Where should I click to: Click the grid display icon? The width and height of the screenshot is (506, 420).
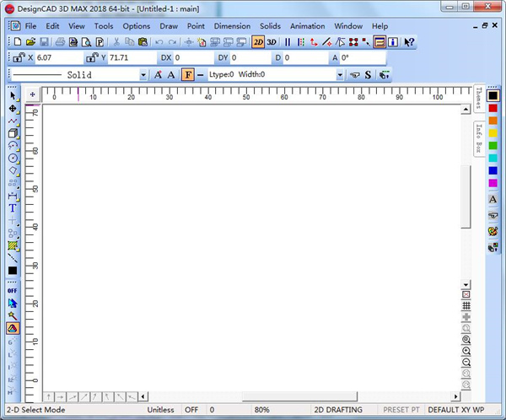(x=466, y=305)
